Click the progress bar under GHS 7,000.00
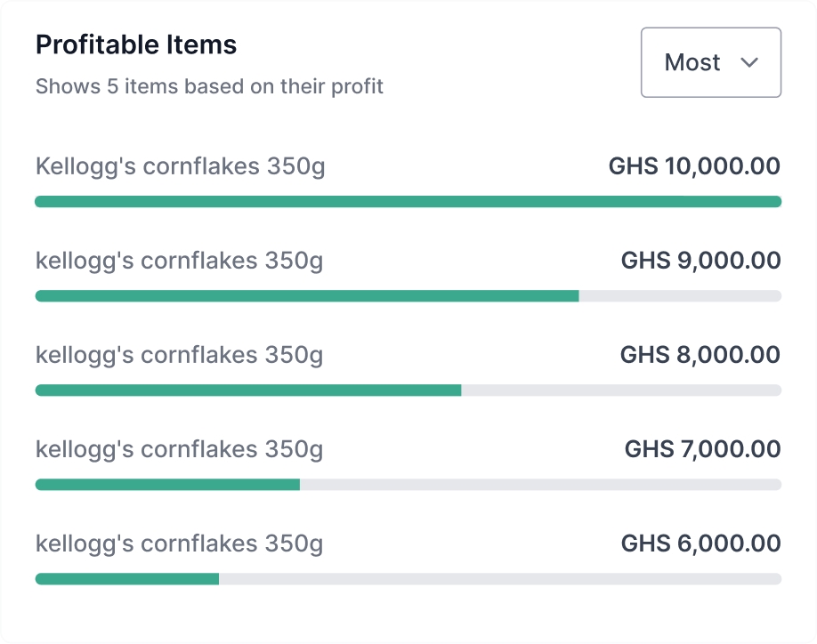Viewport: 817px width, 644px height. pos(408,485)
